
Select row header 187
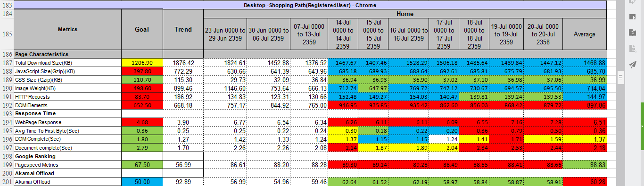pyautogui.click(x=7, y=63)
